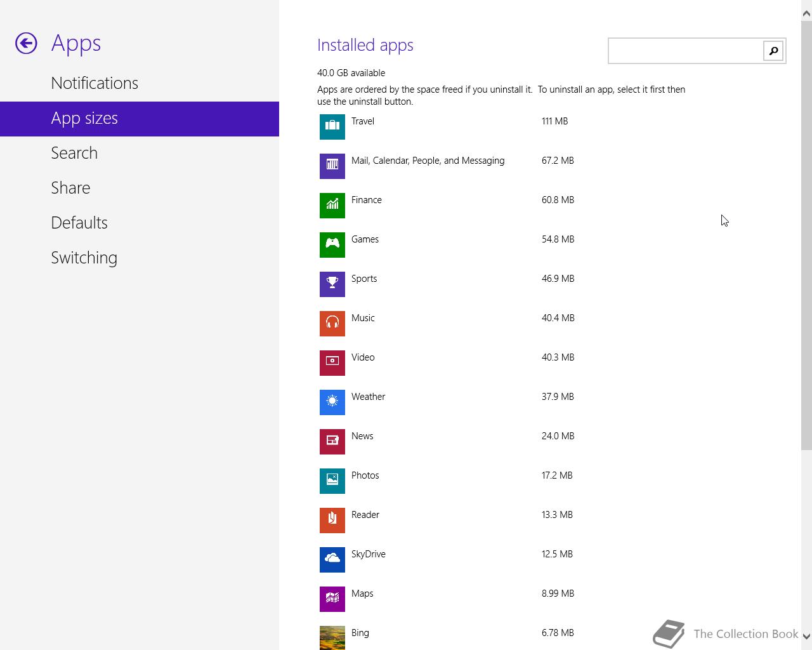Image resolution: width=812 pixels, height=650 pixels.
Task: Click the Maps app icon
Action: pyautogui.click(x=332, y=599)
